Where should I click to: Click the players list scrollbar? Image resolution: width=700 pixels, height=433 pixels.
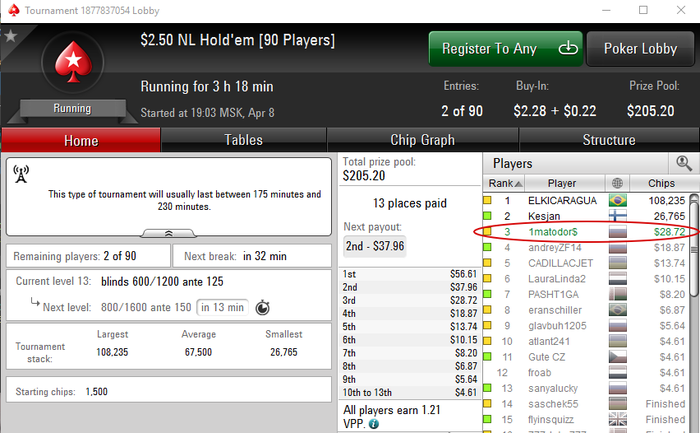click(x=694, y=312)
